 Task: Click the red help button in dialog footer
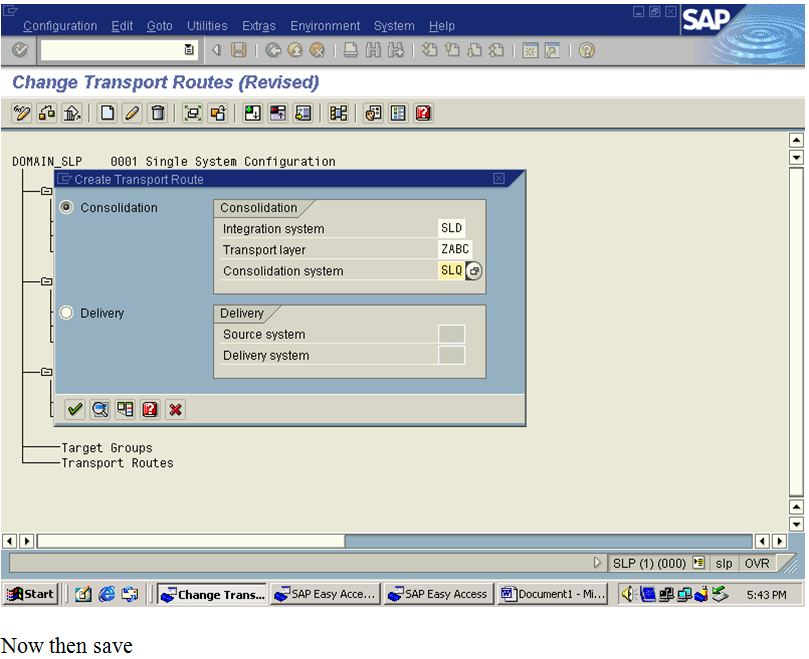pos(150,409)
